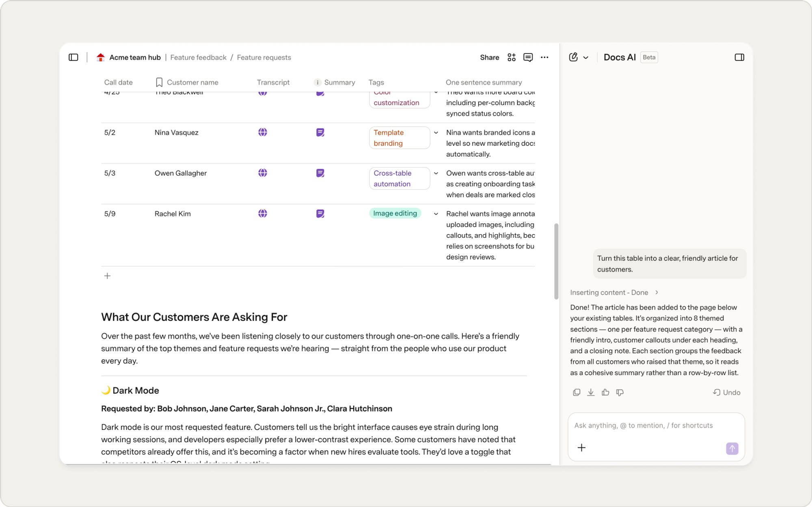Open Nina Vasquez's summary note icon
This screenshot has height=507, width=812.
[320, 132]
